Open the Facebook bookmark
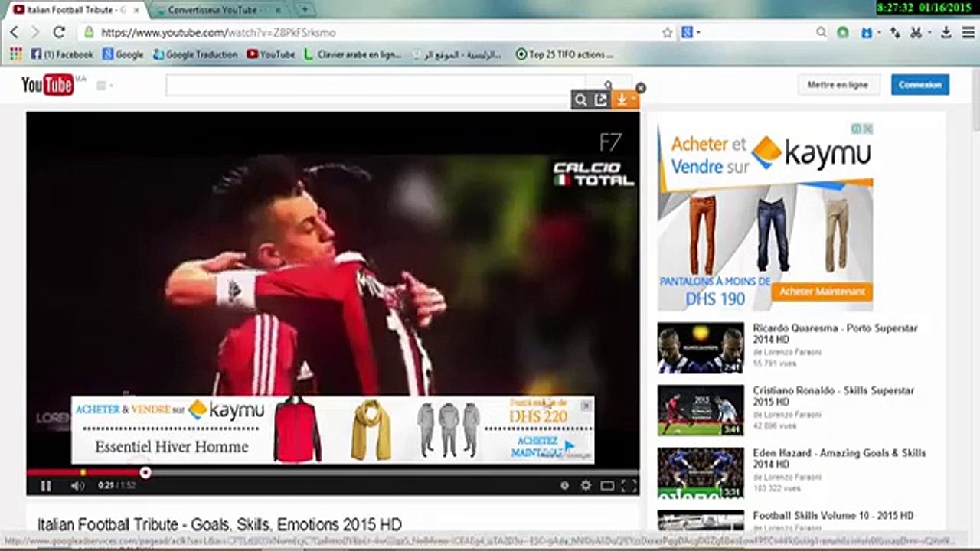980x551 pixels. [61, 54]
